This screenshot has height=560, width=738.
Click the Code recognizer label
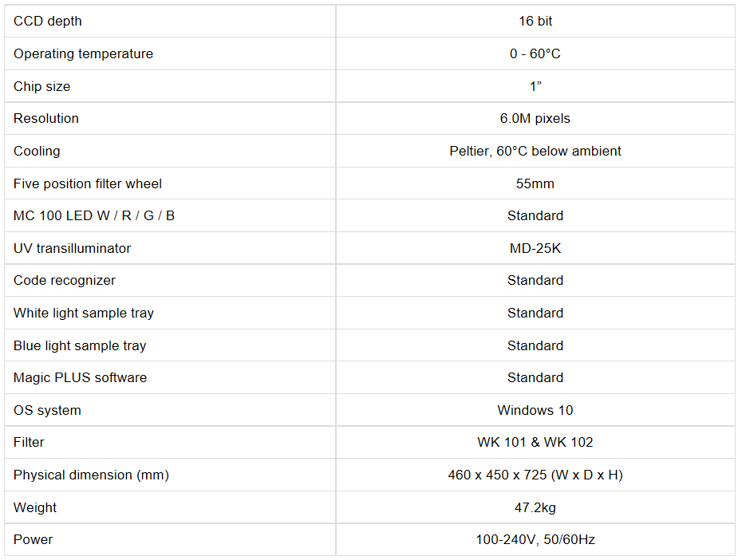click(x=65, y=281)
